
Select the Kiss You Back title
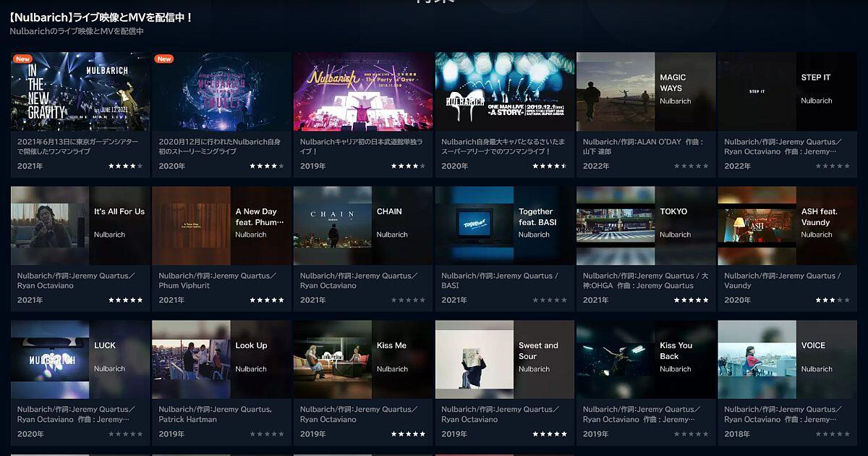pyautogui.click(x=676, y=350)
